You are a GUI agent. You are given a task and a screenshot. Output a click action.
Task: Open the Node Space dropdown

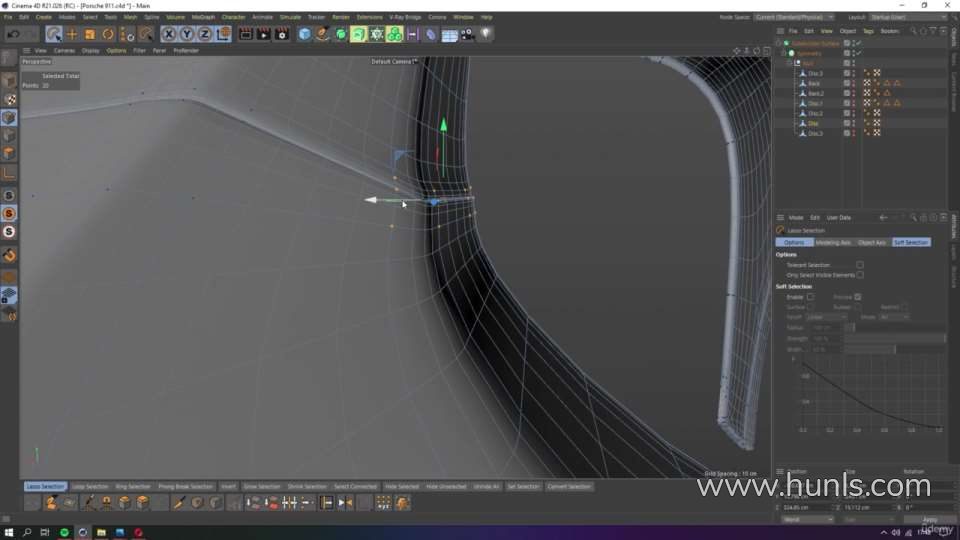[792, 17]
